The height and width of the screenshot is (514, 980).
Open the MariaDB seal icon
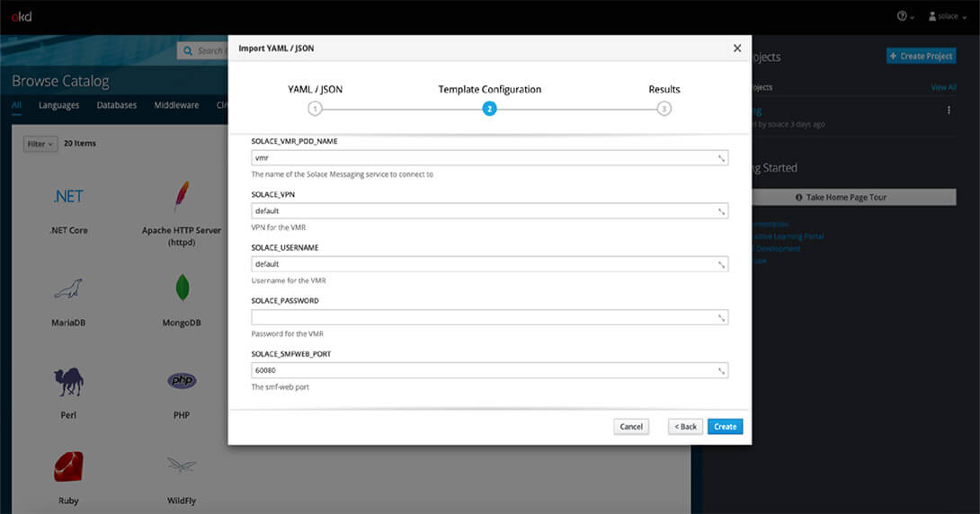(x=68, y=288)
